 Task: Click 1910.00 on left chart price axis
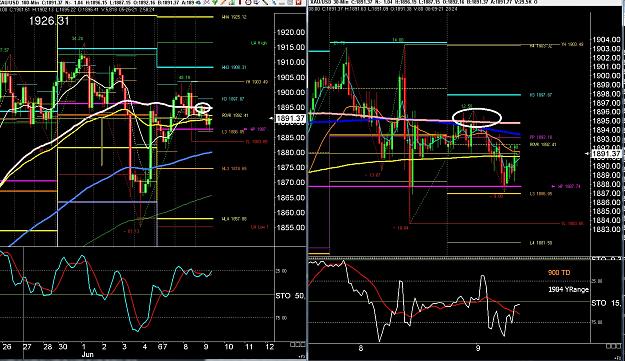291,62
